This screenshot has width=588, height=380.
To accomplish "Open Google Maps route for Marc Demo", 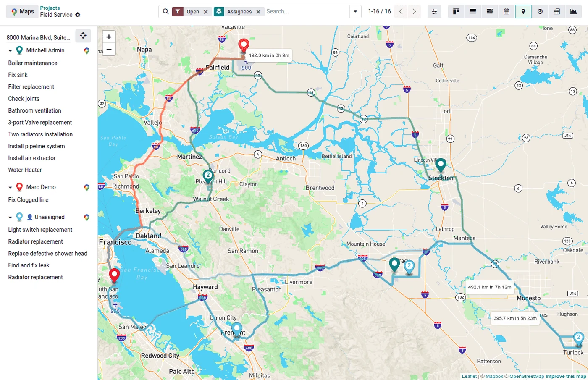I will pyautogui.click(x=87, y=188).
